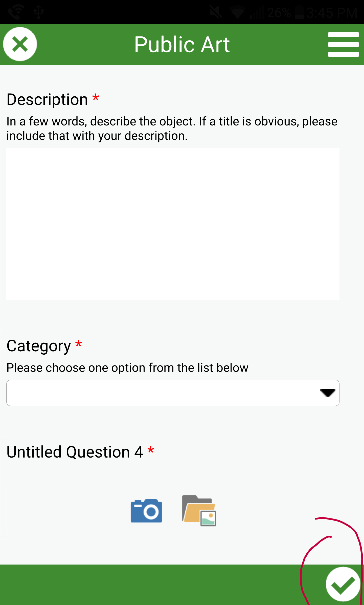Tap the "Please choose one option" hint
Screen dimensions: 364x605
127,368
